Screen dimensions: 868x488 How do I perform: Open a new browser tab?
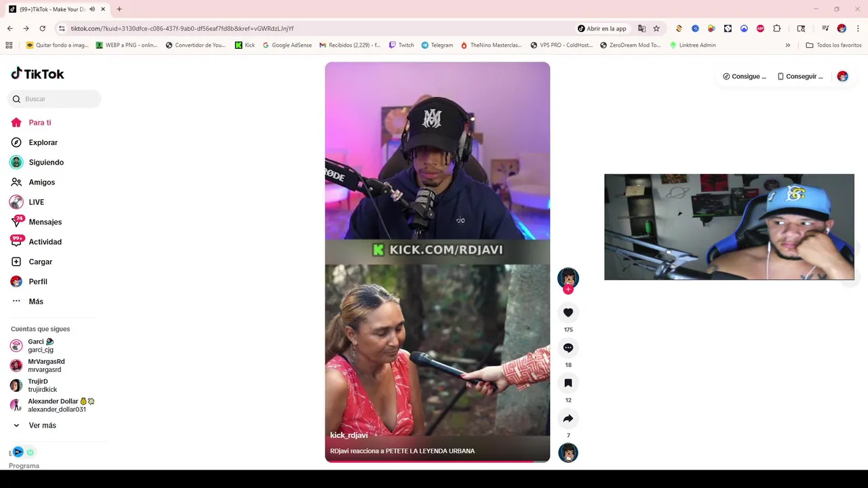point(119,9)
